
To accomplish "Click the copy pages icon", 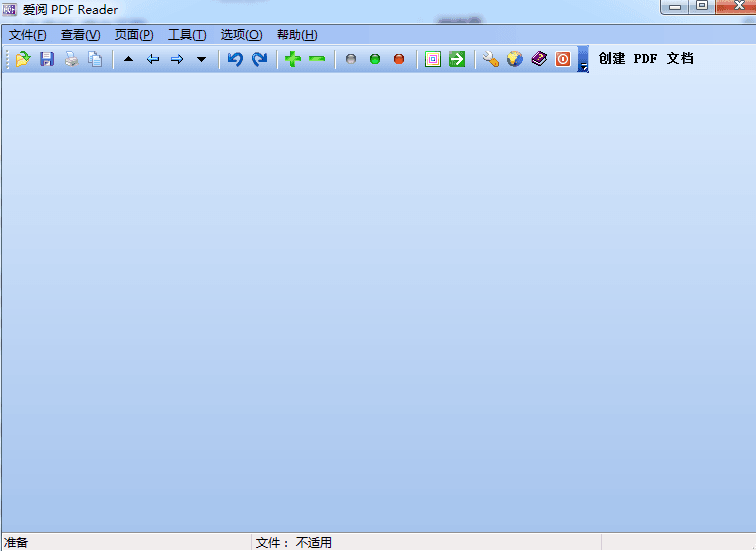I will pyautogui.click(x=95, y=59).
